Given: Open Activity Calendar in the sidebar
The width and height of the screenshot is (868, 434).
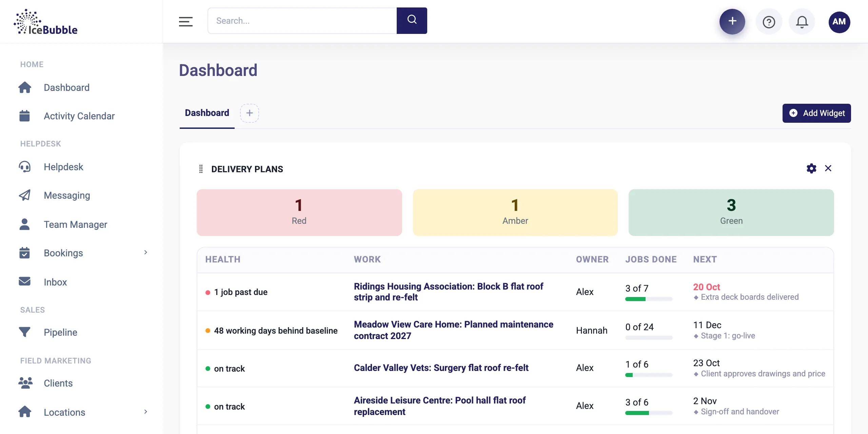Looking at the screenshot, I should tap(79, 116).
